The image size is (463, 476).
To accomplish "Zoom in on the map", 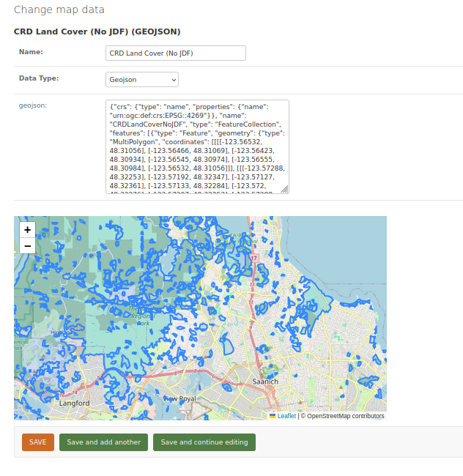I will [x=27, y=229].
